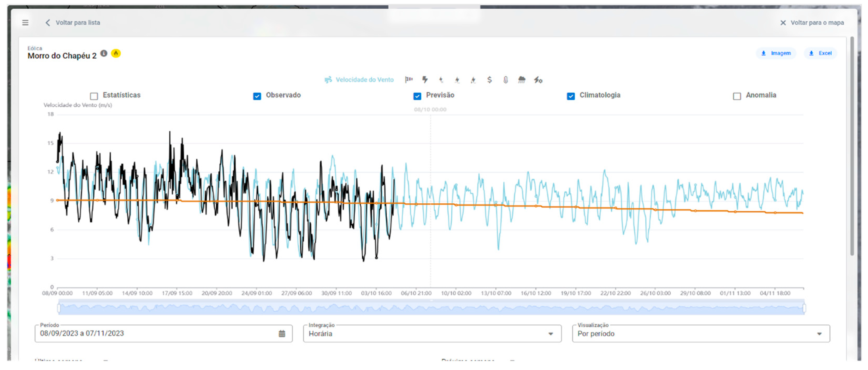Image resolution: width=868 pixels, height=370 pixels.
Task: Select the solid lightning bolt icon
Action: (425, 80)
